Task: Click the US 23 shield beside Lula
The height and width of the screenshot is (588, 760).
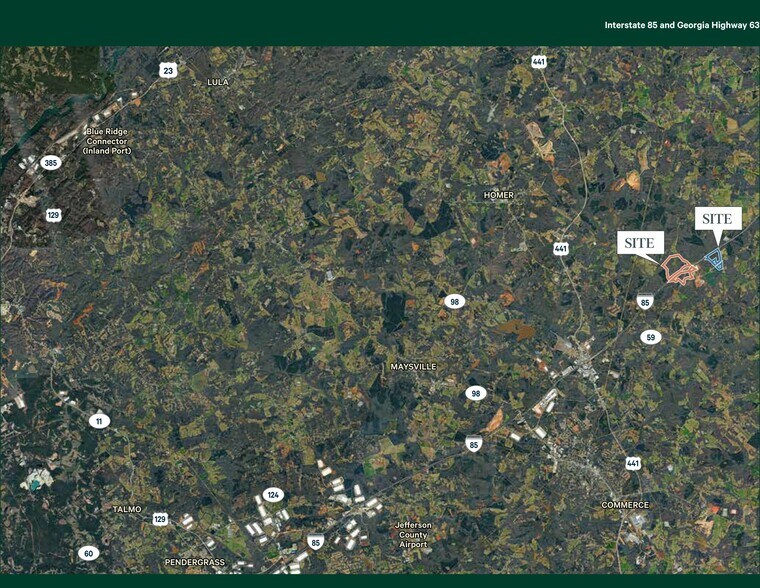Action: point(168,71)
